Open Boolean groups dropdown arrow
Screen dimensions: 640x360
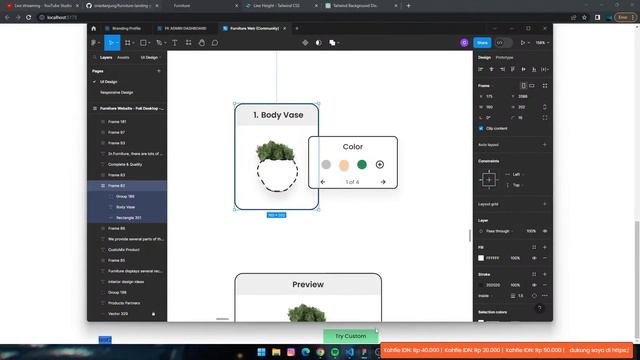click(338, 42)
